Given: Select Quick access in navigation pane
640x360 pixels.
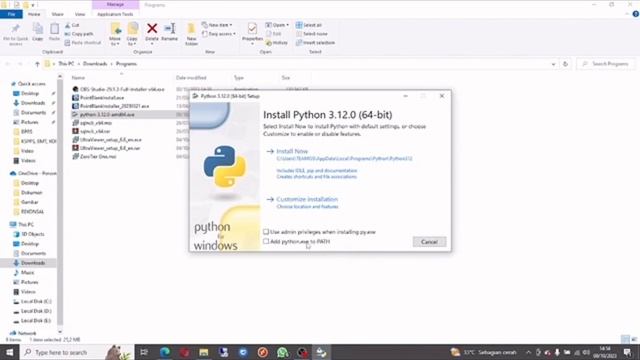Looking at the screenshot, I should click(31, 84).
